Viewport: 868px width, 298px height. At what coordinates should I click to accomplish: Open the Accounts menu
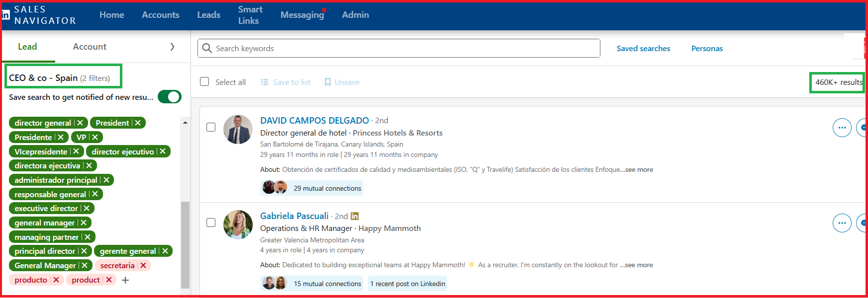[161, 15]
